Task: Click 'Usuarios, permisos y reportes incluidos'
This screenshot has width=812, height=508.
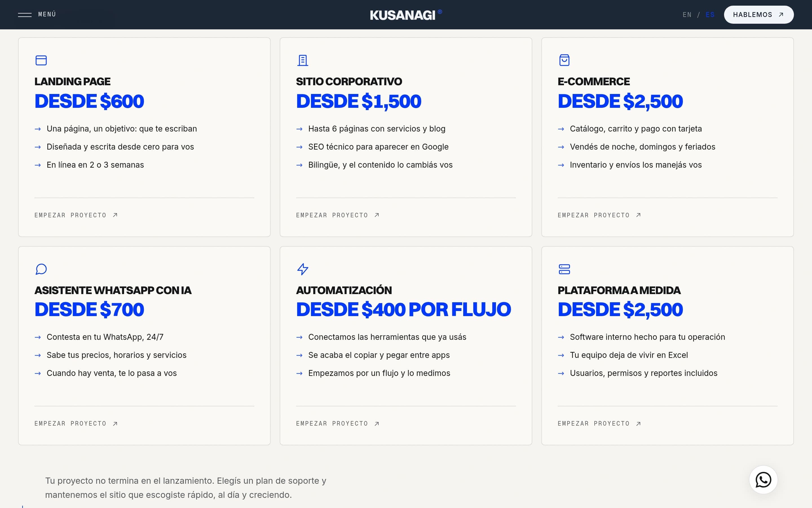Action: 644,373
